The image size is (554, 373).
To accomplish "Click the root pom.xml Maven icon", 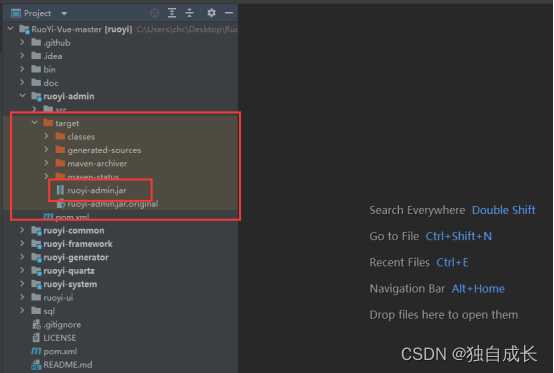I will (x=36, y=351).
